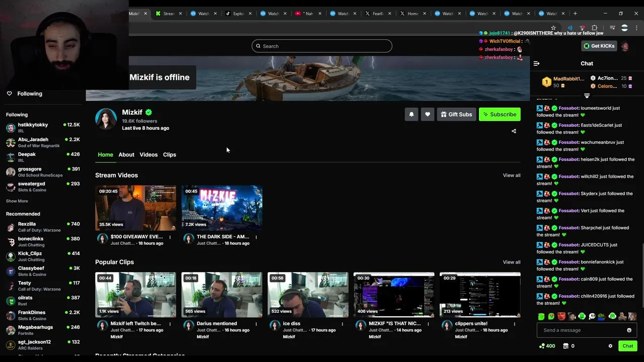Click the top Search box

coord(321,46)
